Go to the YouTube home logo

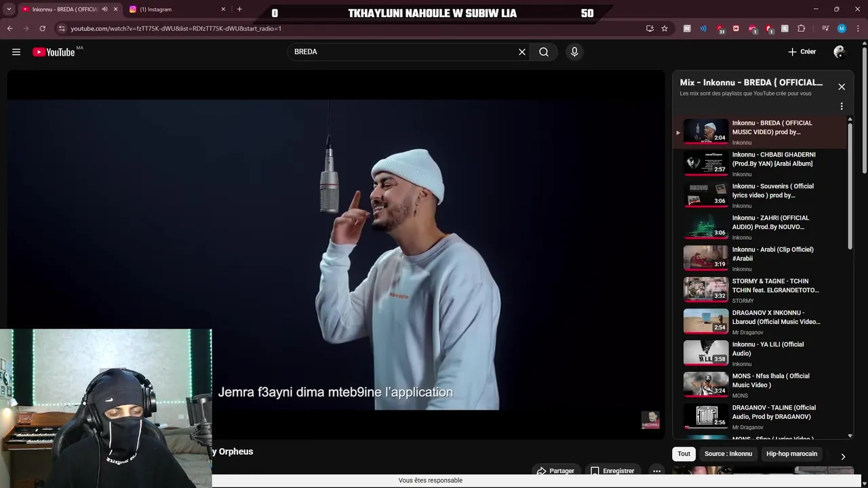54,52
